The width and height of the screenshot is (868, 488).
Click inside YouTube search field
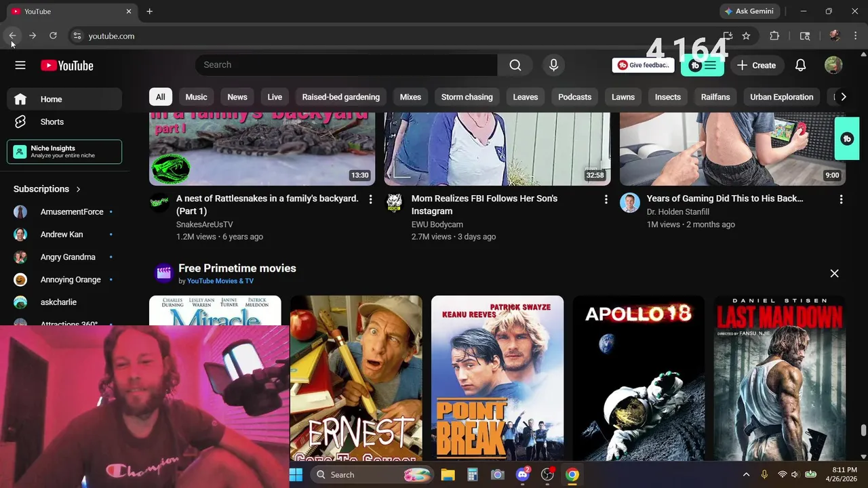pos(347,65)
